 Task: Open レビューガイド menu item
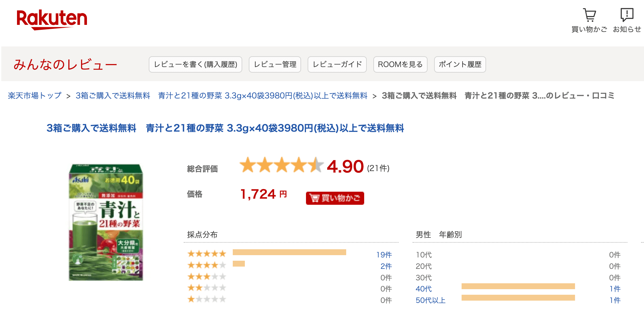337,64
